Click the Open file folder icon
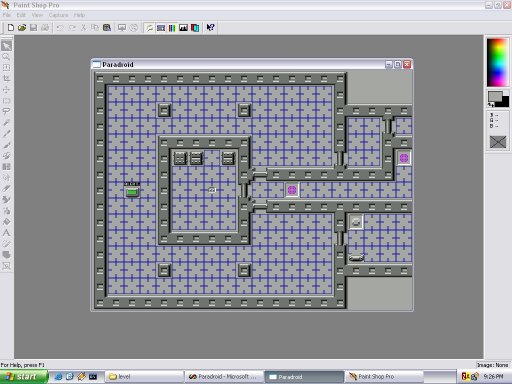Screen dimensions: 512x384 (x=22, y=28)
